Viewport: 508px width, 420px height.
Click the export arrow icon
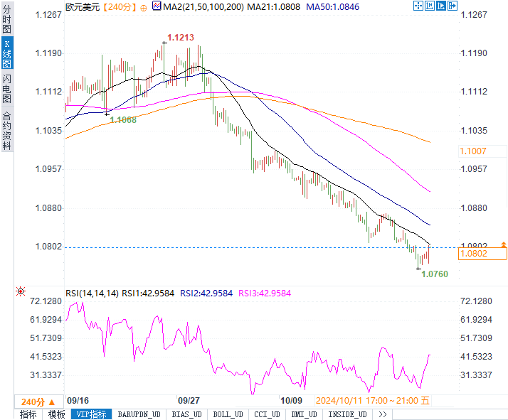tap(453, 6)
